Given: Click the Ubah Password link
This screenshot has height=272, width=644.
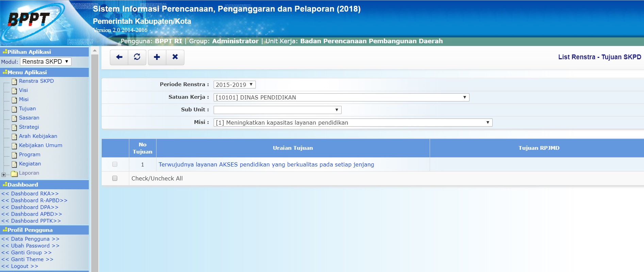Looking at the screenshot, I should (30, 246).
